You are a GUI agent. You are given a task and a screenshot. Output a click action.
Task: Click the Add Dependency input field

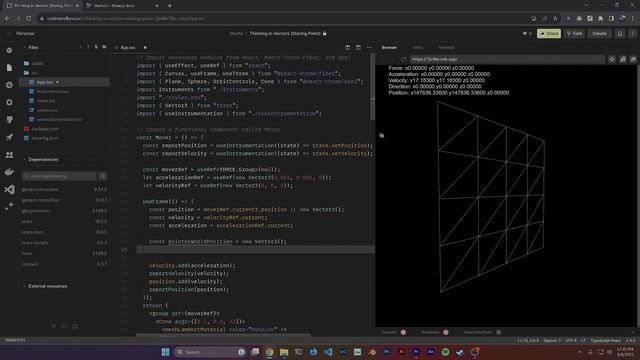[x=59, y=176]
